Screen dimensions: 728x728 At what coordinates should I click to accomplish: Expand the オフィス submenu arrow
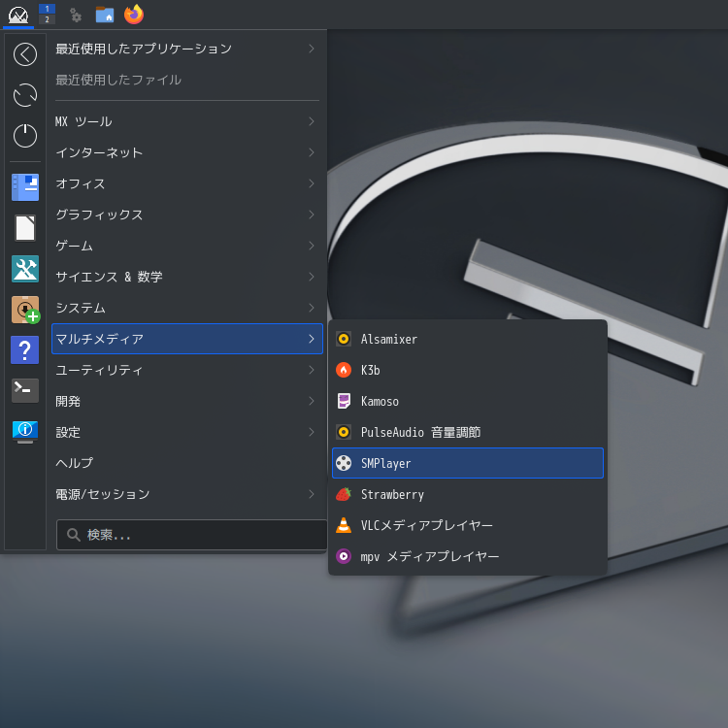tap(312, 183)
